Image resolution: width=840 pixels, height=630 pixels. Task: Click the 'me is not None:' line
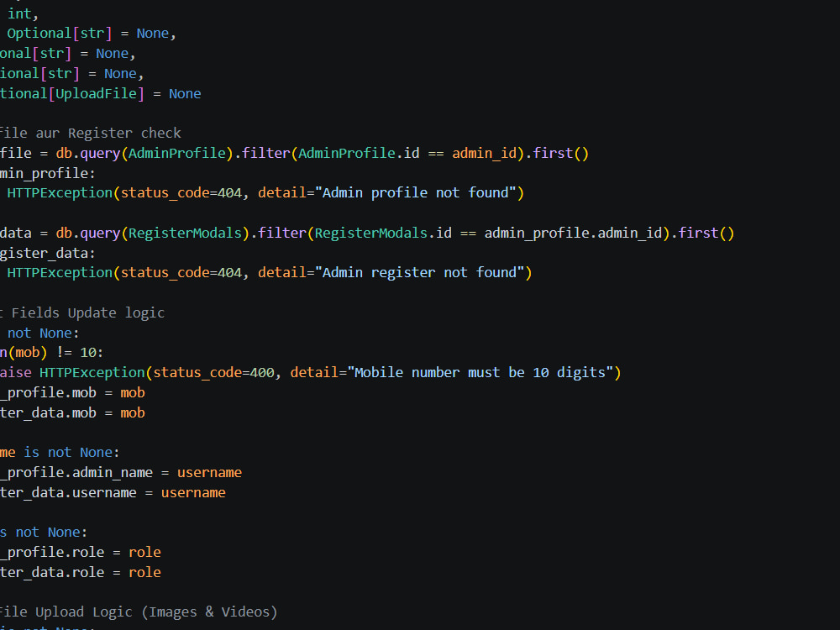(x=60, y=453)
